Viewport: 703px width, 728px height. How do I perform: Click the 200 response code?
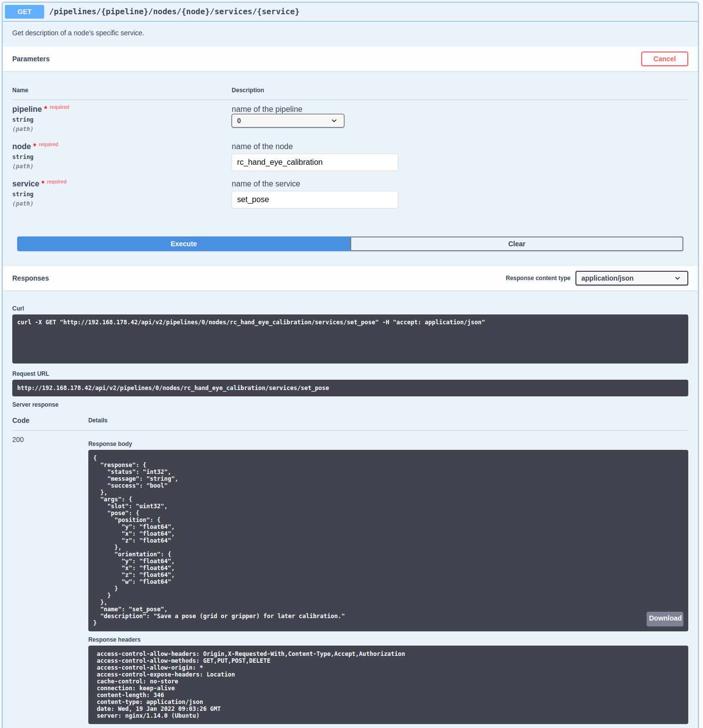click(x=18, y=440)
